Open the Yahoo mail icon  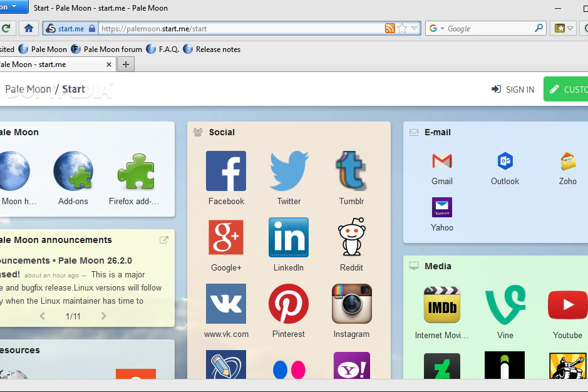point(442,207)
